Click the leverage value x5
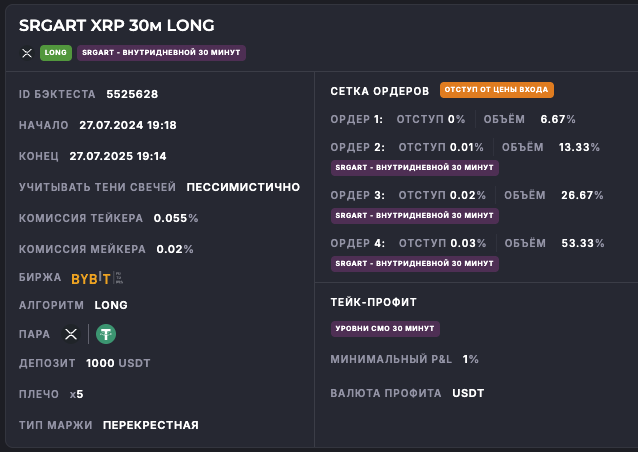 (x=77, y=394)
